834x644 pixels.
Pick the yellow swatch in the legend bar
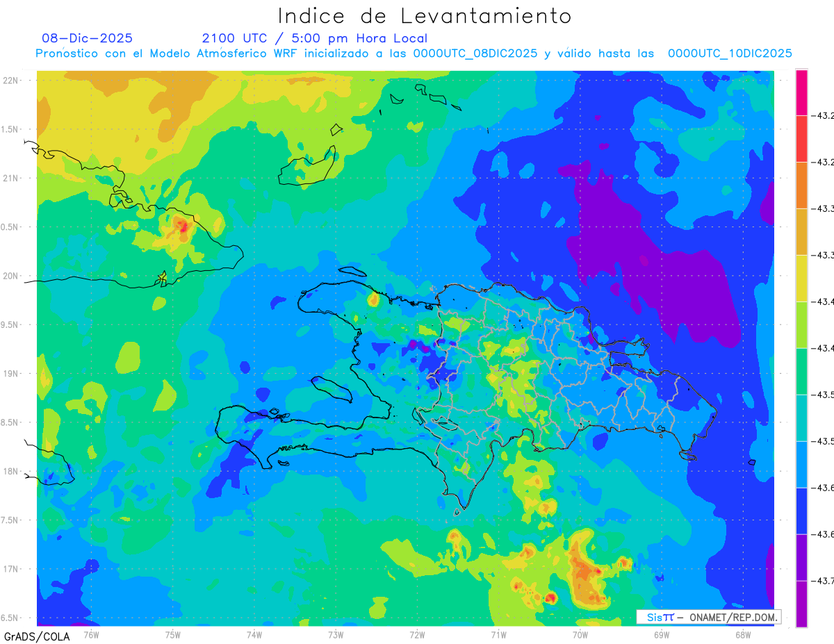coord(801,278)
